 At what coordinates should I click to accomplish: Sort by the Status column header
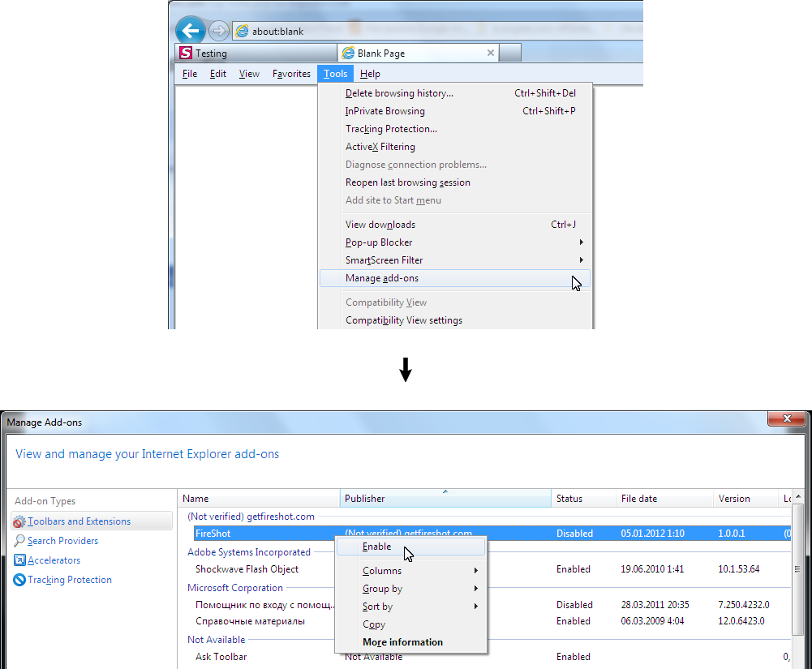tap(583, 499)
